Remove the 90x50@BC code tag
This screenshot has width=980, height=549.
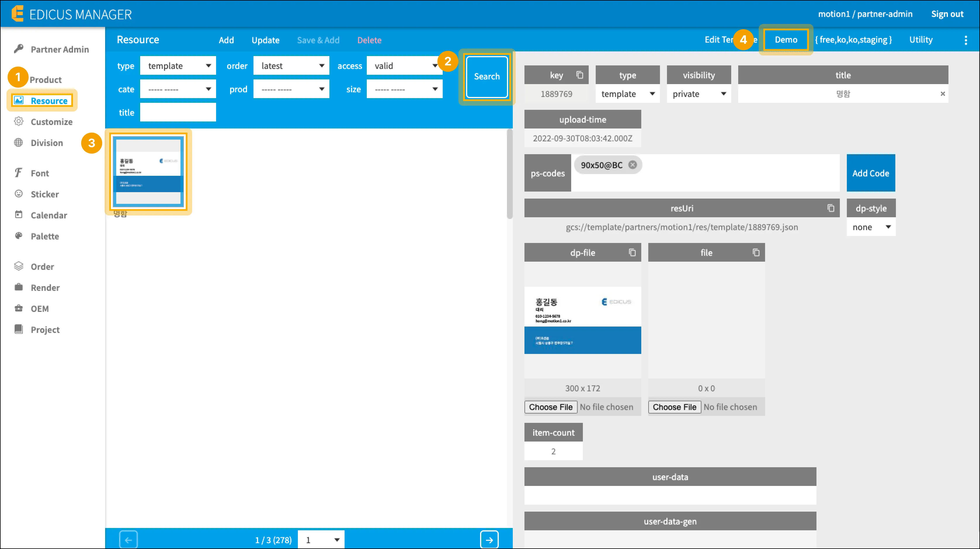pos(632,165)
